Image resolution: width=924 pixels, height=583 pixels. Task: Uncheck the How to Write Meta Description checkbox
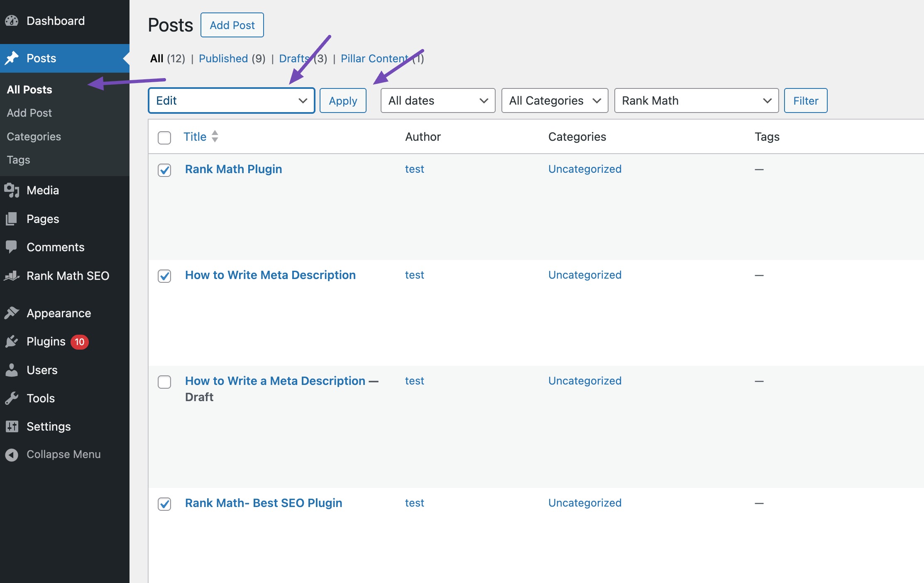[x=164, y=276]
